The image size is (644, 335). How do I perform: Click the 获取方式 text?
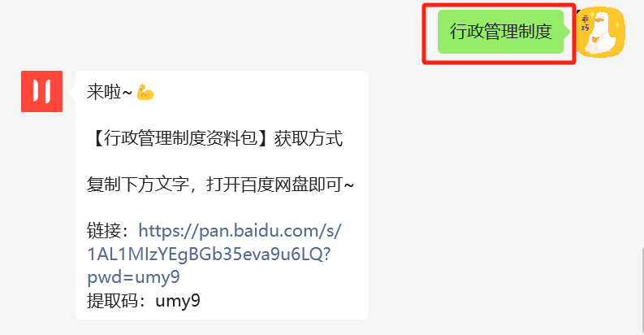[309, 138]
